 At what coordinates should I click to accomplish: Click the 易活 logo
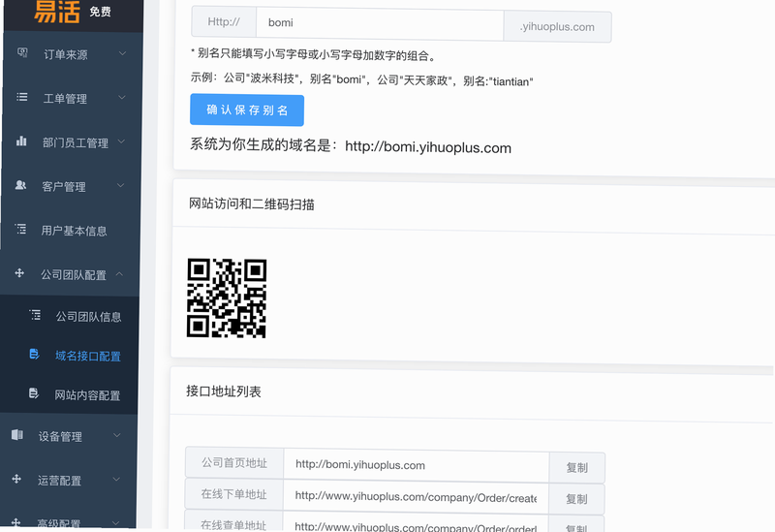57,12
